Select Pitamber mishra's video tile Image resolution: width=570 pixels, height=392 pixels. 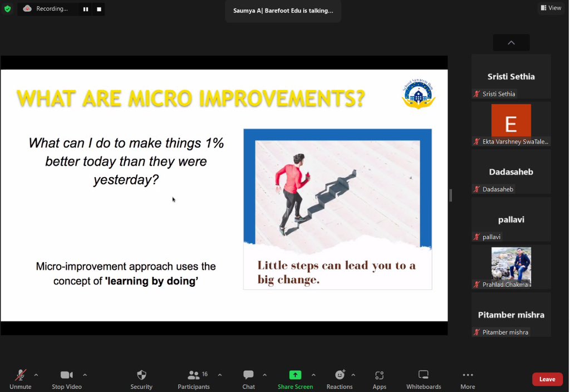click(511, 315)
